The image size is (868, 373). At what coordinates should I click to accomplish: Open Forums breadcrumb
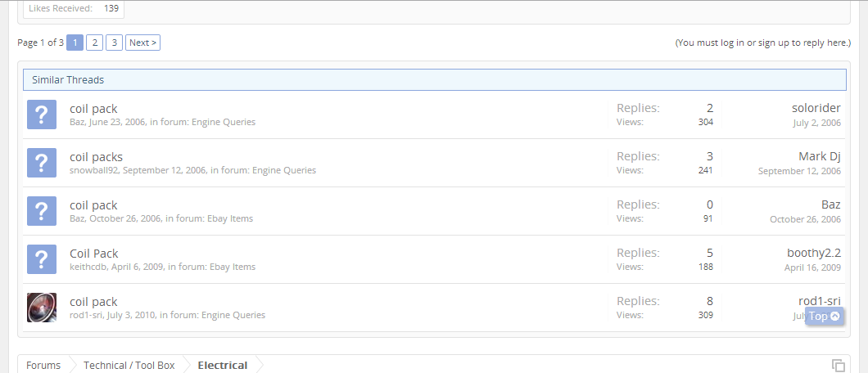tap(43, 366)
